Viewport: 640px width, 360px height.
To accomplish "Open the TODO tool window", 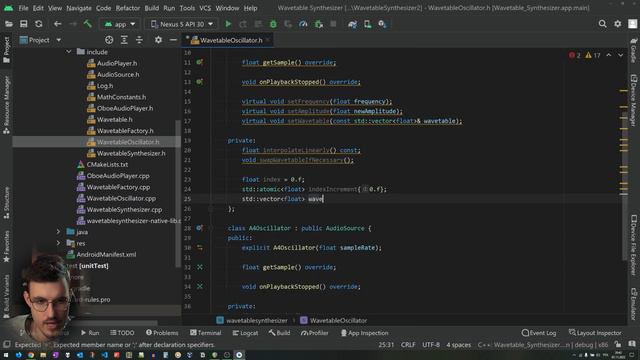I will [122, 333].
